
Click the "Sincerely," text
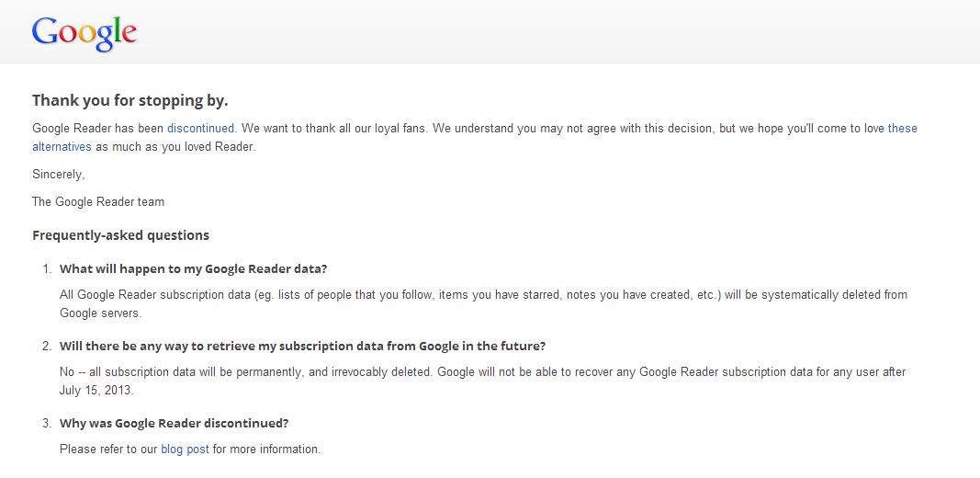(x=58, y=175)
